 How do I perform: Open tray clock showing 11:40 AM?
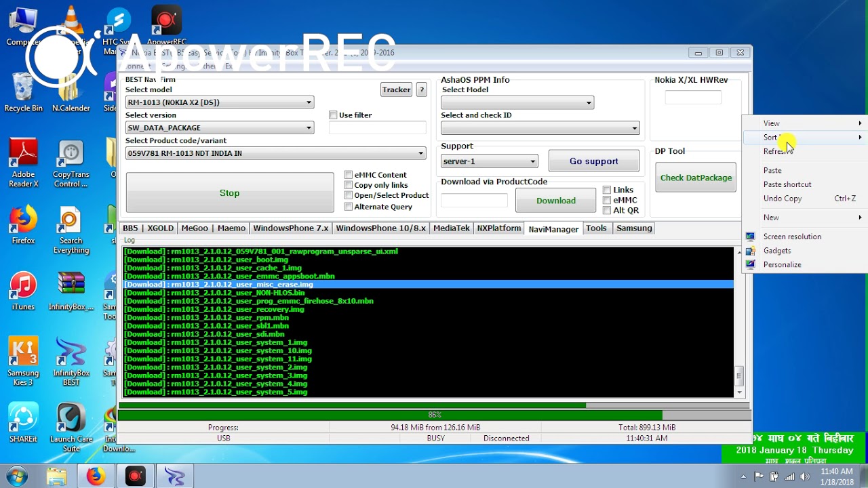point(837,476)
